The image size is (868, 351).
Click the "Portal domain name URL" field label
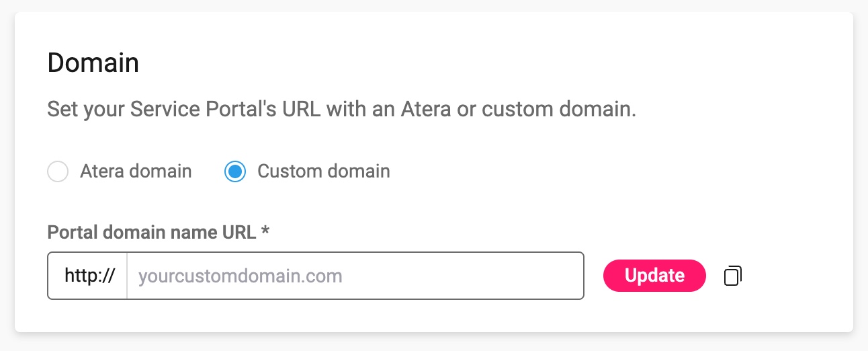[x=151, y=233]
